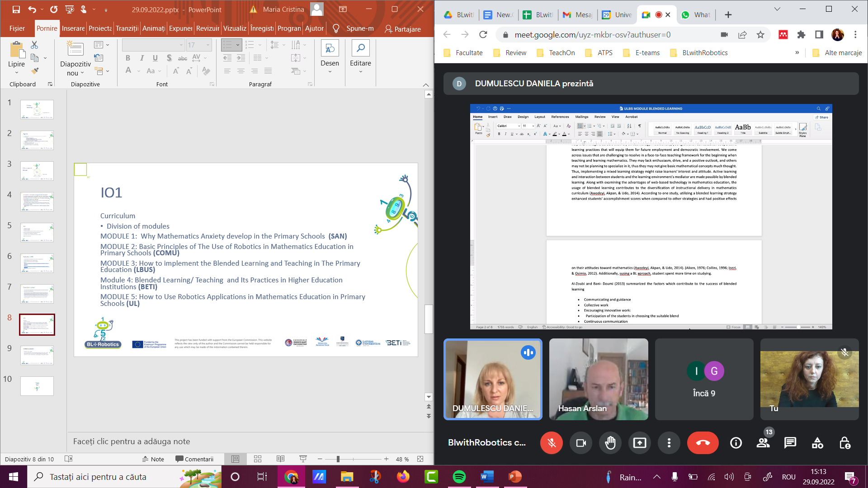Show the Meet participants list
The width and height of the screenshot is (868, 488).
[763, 443]
